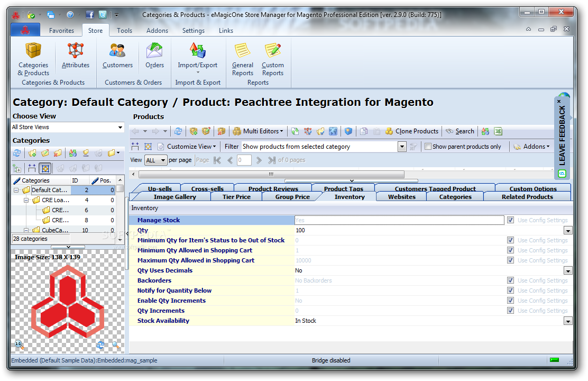Image resolution: width=588 pixels, height=381 pixels.
Task: Refresh the categories tree
Action: (17, 153)
